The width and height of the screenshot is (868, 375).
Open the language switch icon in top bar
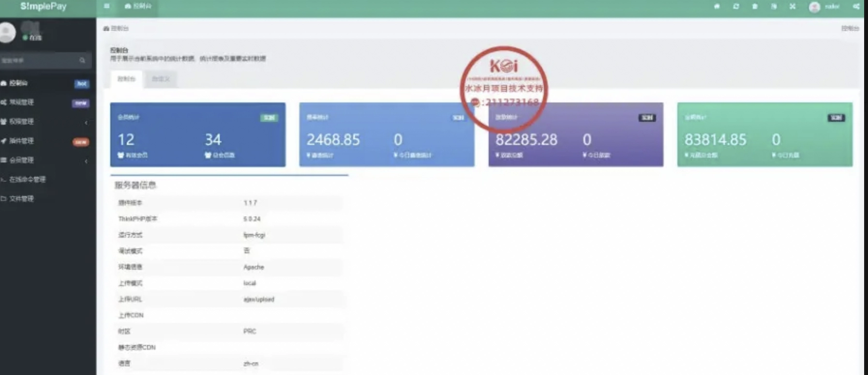(x=774, y=6)
